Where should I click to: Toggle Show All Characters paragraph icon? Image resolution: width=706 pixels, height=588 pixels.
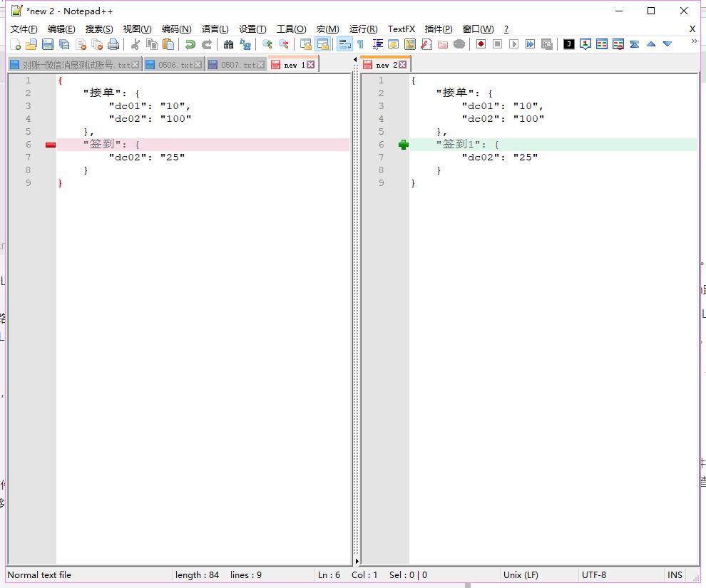click(x=360, y=44)
